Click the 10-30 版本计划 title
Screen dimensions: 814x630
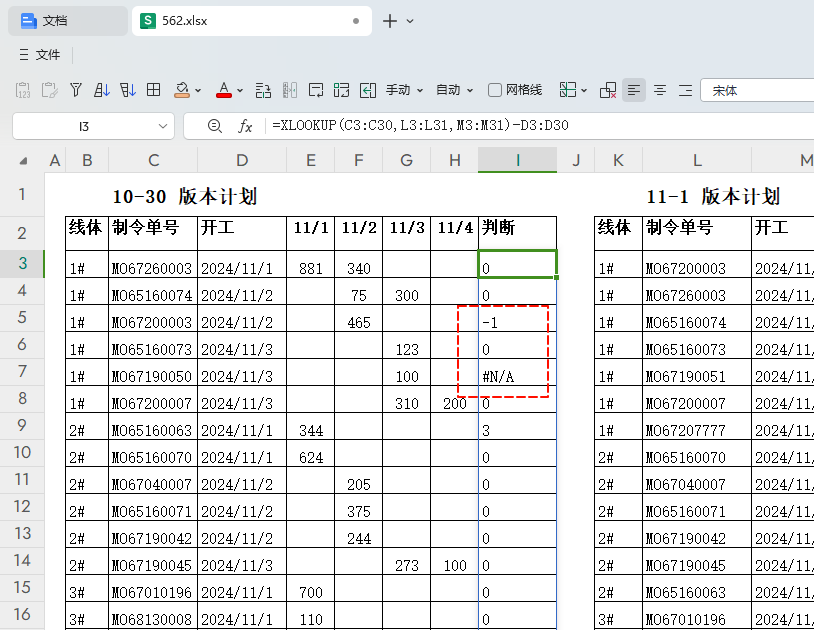tap(185, 197)
